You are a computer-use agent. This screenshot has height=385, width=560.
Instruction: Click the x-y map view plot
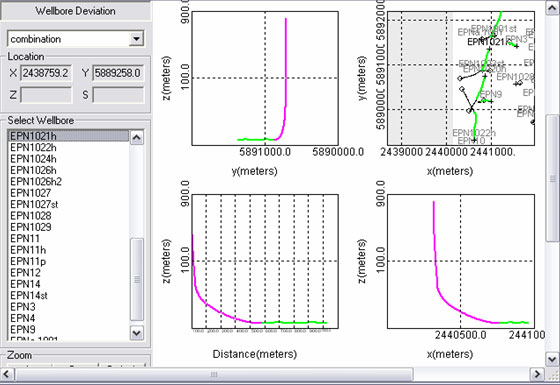[x=461, y=78]
